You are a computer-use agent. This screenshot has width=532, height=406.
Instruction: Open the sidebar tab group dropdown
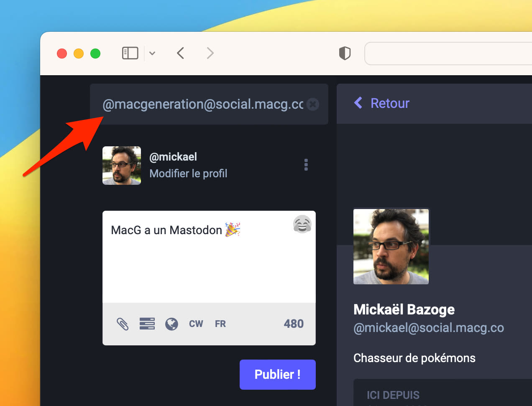click(152, 53)
